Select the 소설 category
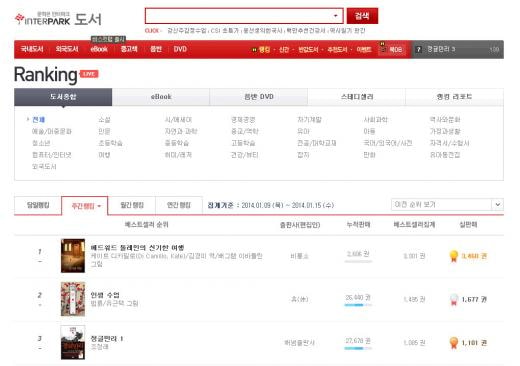Screen dimensions: 520x366 [104, 119]
